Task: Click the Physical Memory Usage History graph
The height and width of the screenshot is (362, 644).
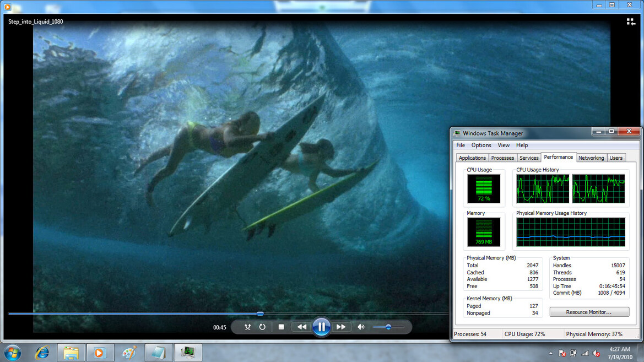Action: click(x=571, y=232)
